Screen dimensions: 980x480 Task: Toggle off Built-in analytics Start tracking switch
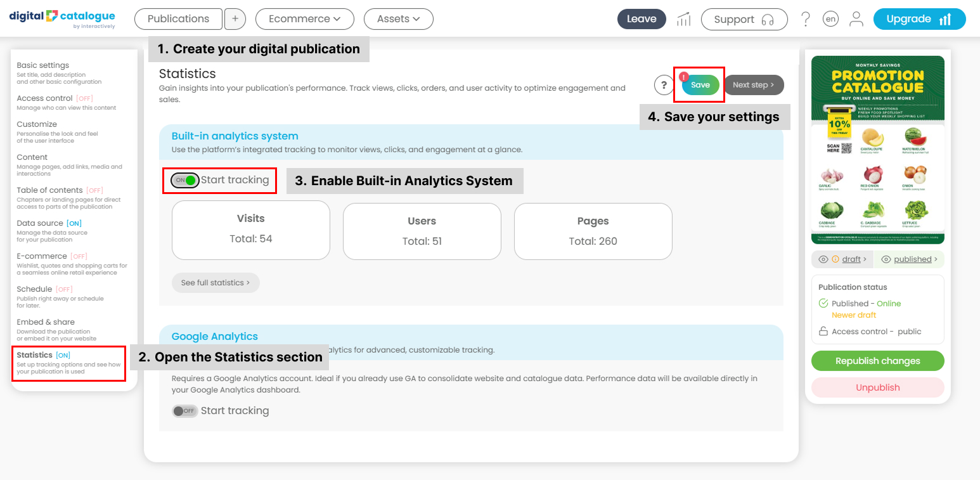[185, 180]
